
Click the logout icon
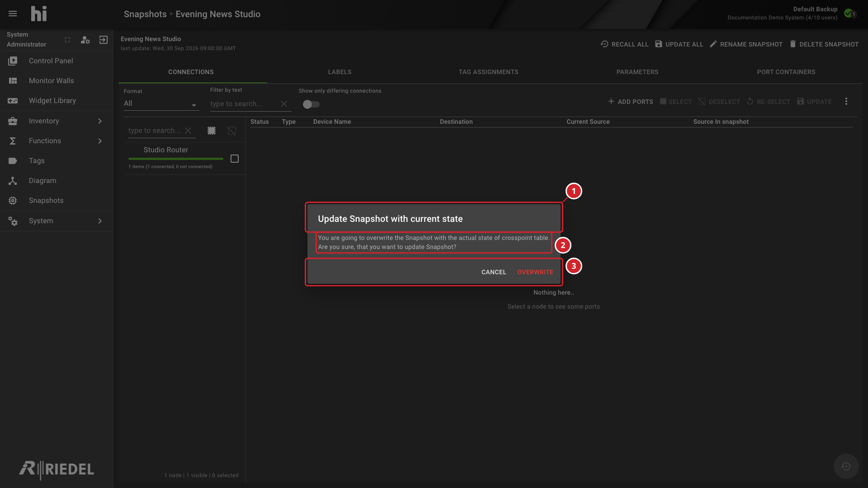point(104,40)
